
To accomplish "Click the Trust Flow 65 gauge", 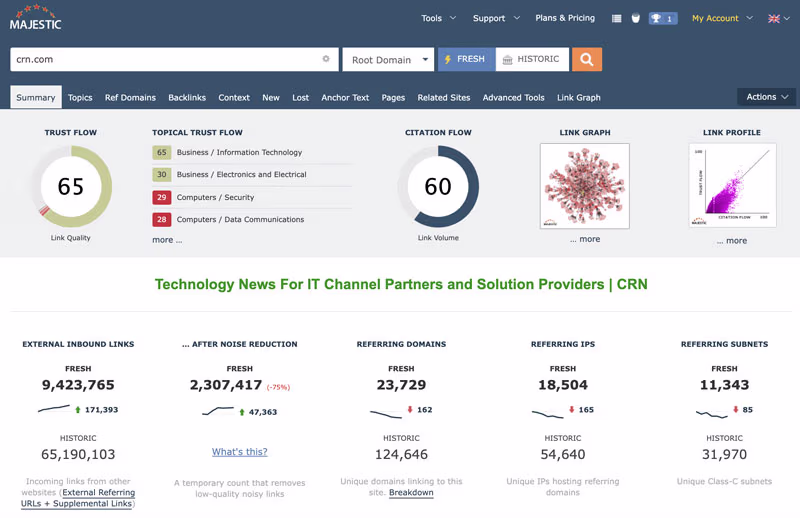I will (71, 187).
